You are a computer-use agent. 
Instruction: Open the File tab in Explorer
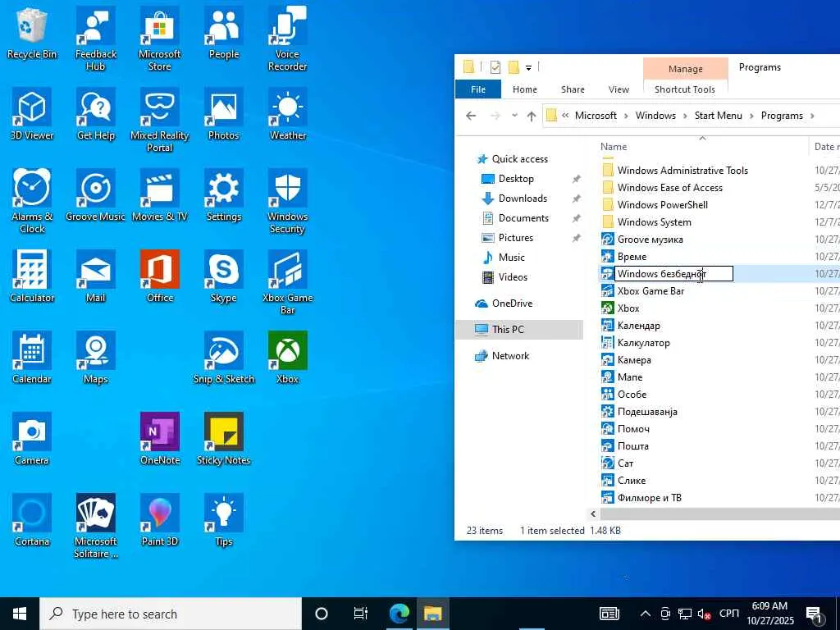click(x=478, y=89)
